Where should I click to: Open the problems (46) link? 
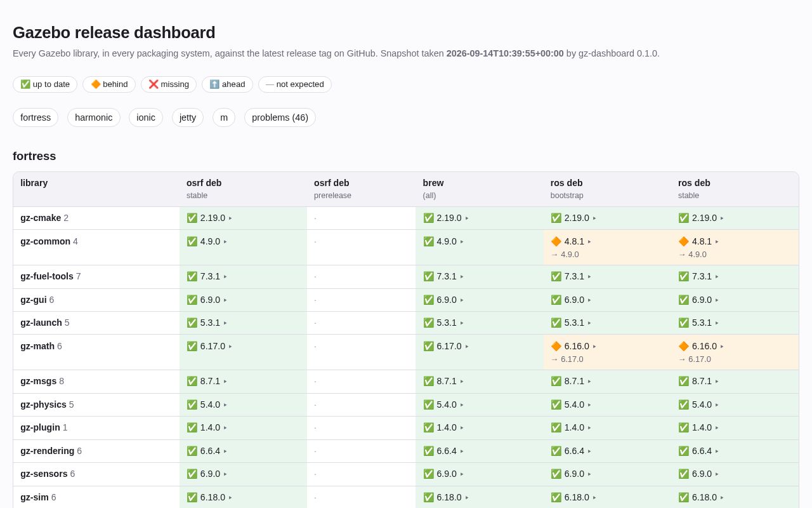[280, 117]
